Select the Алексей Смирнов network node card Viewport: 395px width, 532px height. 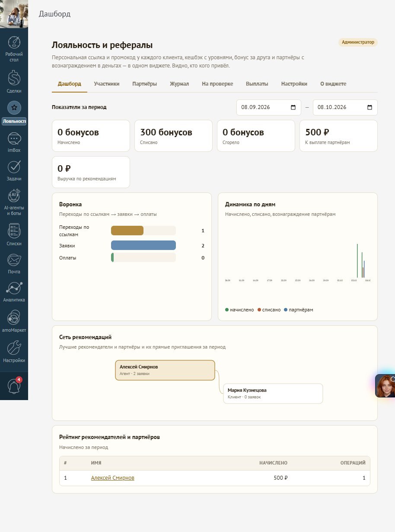tap(165, 370)
